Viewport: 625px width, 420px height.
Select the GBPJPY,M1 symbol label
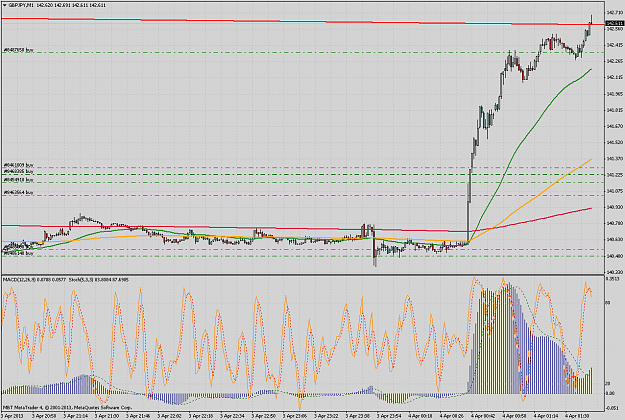pos(21,6)
